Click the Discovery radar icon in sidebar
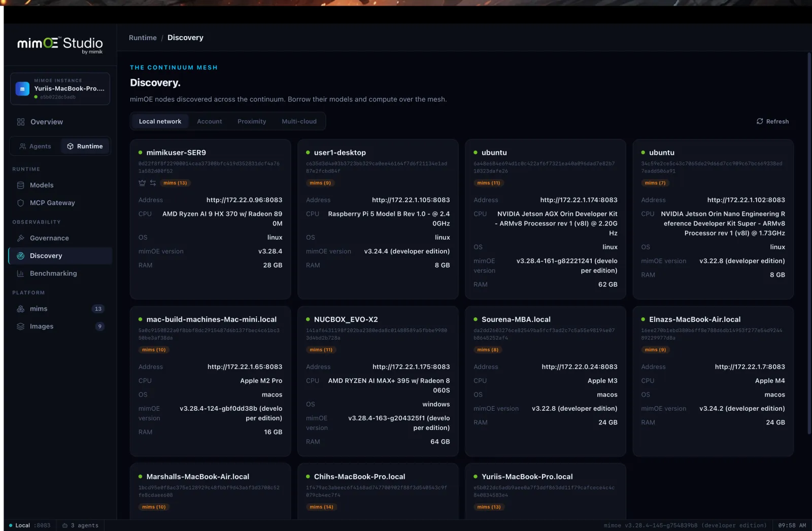The height and width of the screenshot is (531, 812). click(21, 256)
